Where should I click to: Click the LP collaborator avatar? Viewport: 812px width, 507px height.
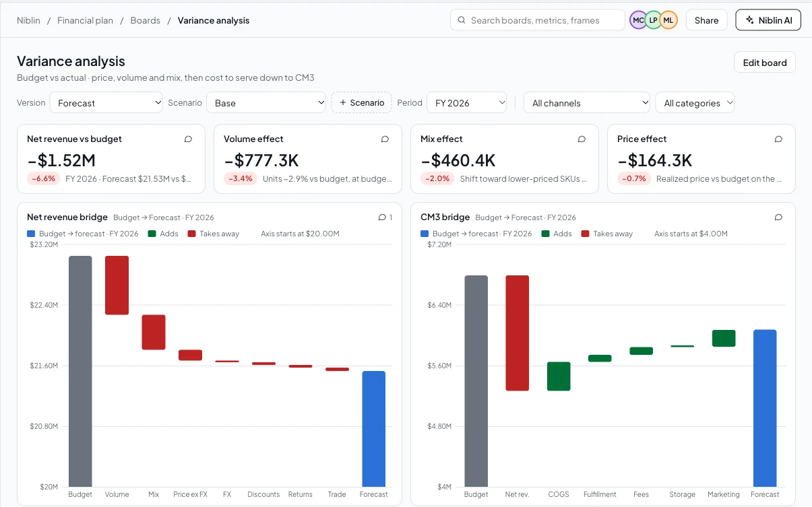point(653,20)
